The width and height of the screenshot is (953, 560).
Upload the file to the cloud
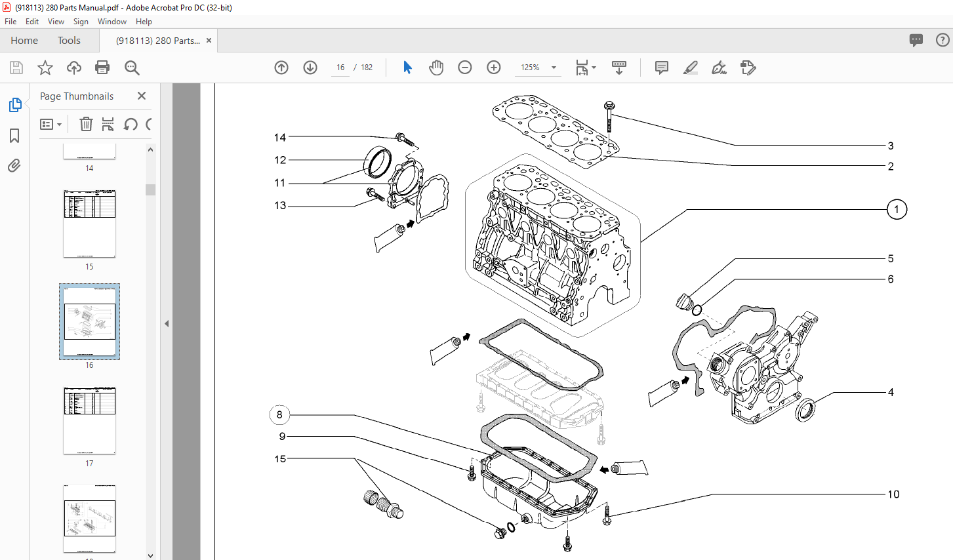tap(74, 68)
